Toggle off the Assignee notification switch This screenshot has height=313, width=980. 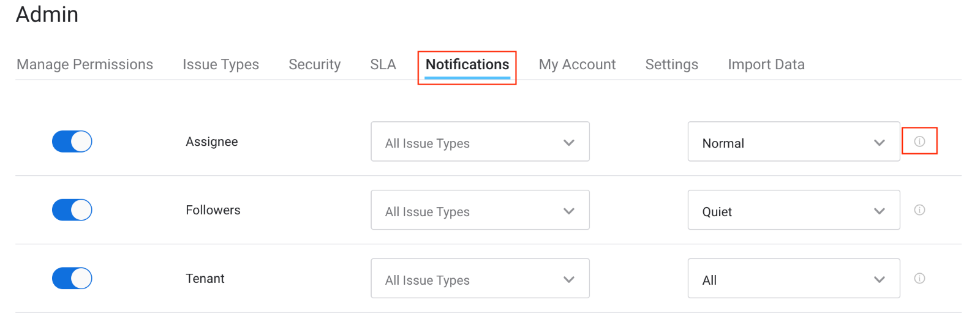coord(72,141)
